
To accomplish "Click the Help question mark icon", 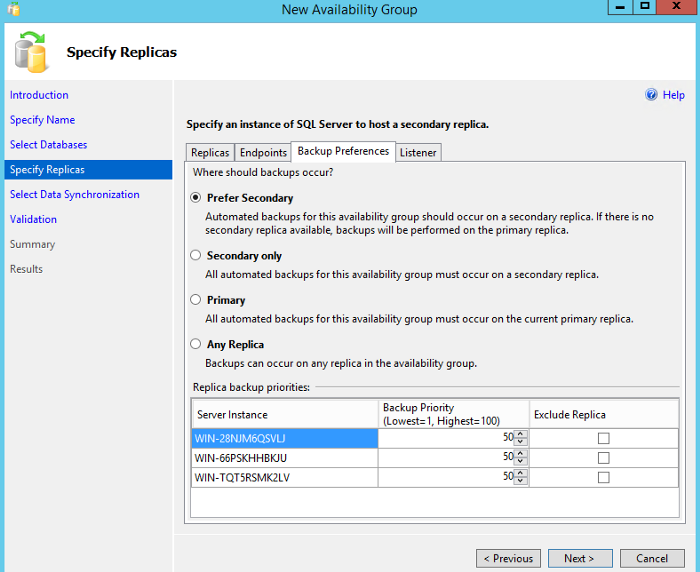I will click(x=651, y=95).
